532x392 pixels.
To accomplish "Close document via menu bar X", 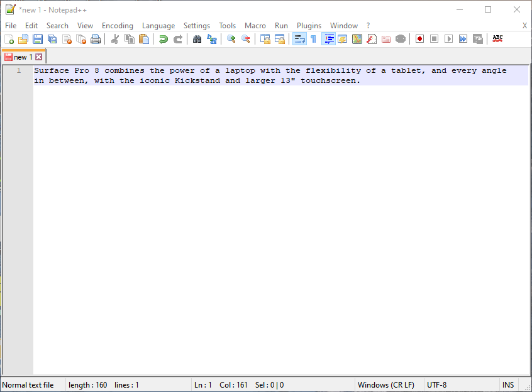I will (x=524, y=26).
